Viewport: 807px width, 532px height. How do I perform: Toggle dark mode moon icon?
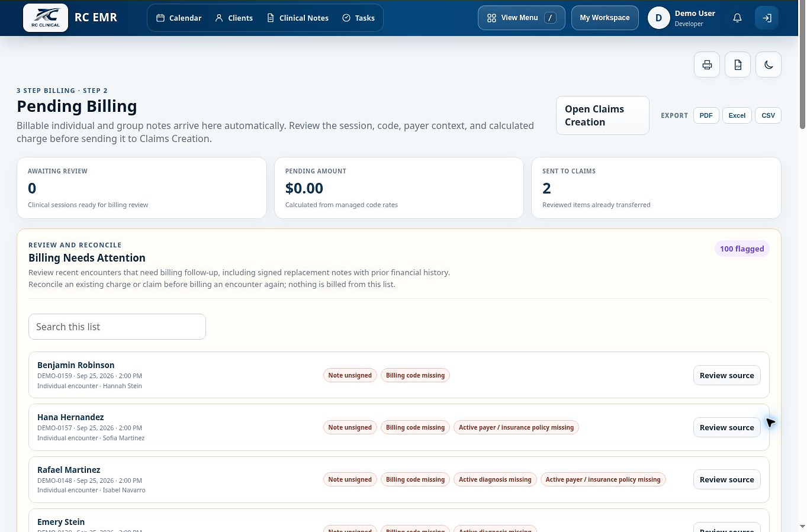tap(769, 65)
